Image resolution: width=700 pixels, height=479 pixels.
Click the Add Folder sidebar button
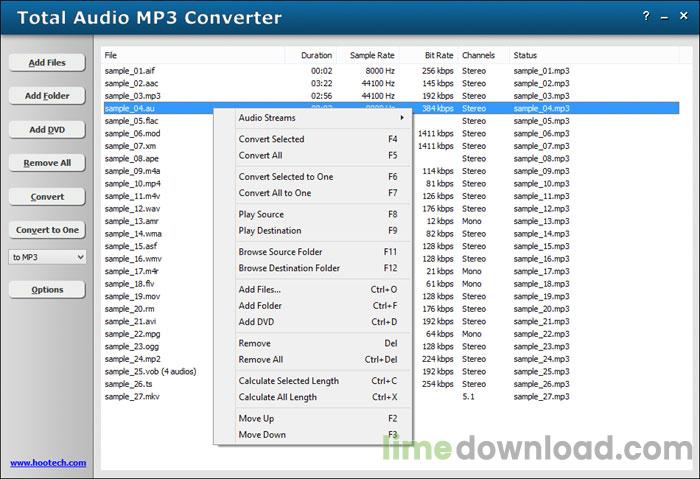[x=47, y=96]
